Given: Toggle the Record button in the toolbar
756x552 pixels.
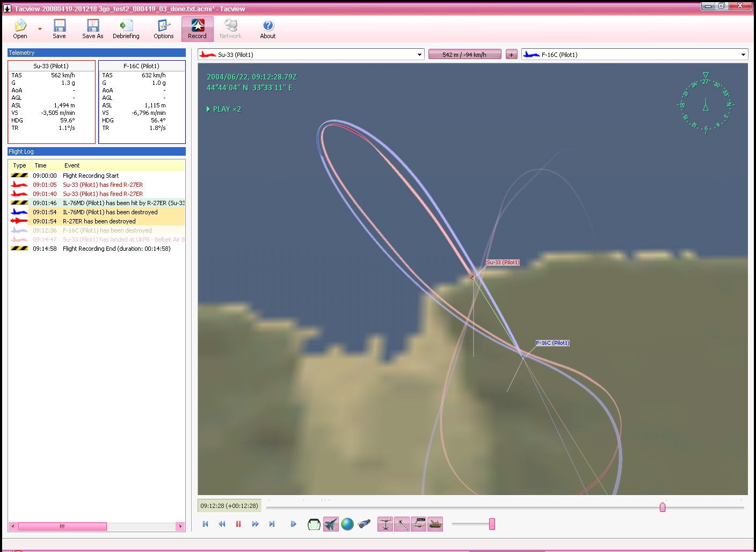Looking at the screenshot, I should pos(197,29).
